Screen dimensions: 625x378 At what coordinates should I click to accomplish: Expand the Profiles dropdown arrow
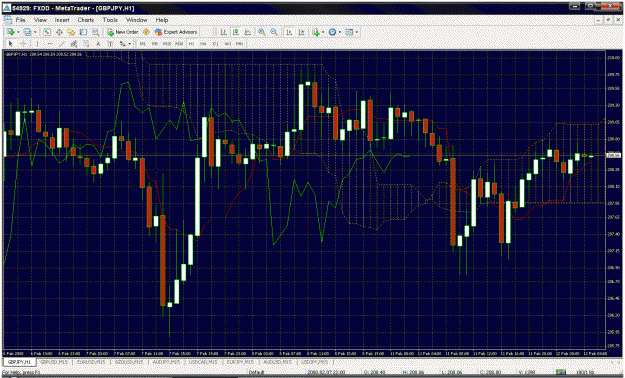[35, 32]
